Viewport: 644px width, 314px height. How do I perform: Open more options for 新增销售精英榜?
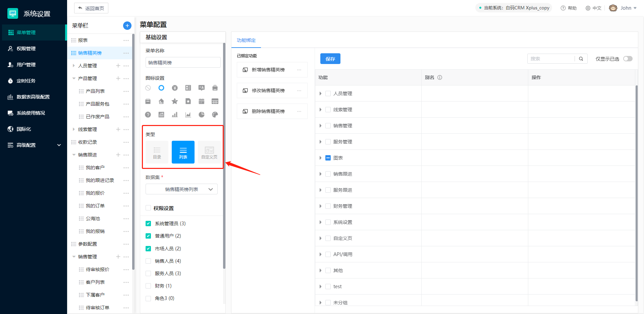pos(299,70)
